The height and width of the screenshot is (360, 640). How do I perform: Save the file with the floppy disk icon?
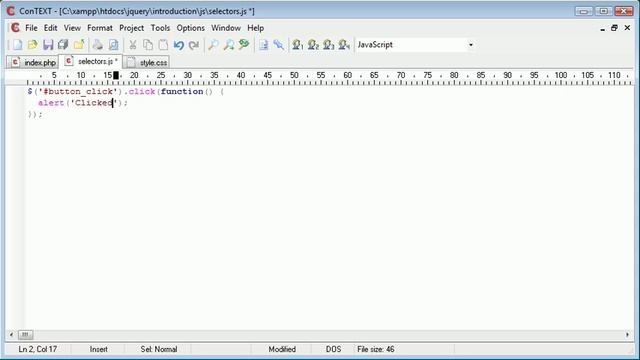coord(48,45)
